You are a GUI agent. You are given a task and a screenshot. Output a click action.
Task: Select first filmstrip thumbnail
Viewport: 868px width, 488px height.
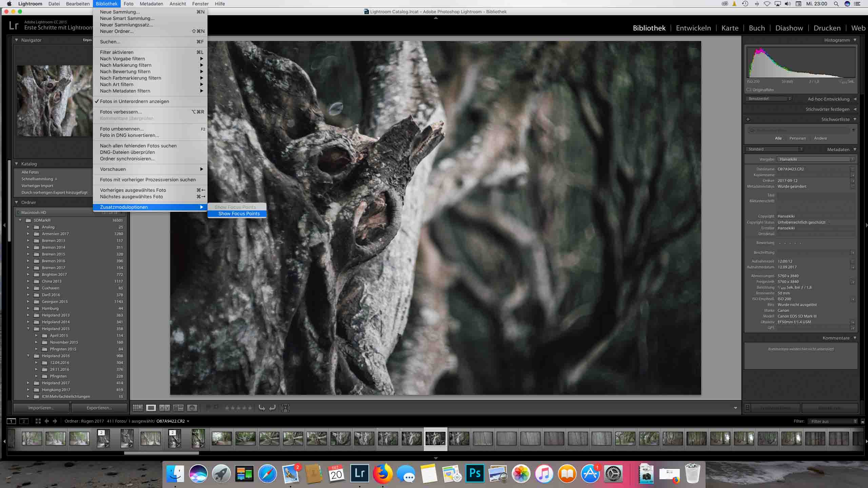click(32, 438)
